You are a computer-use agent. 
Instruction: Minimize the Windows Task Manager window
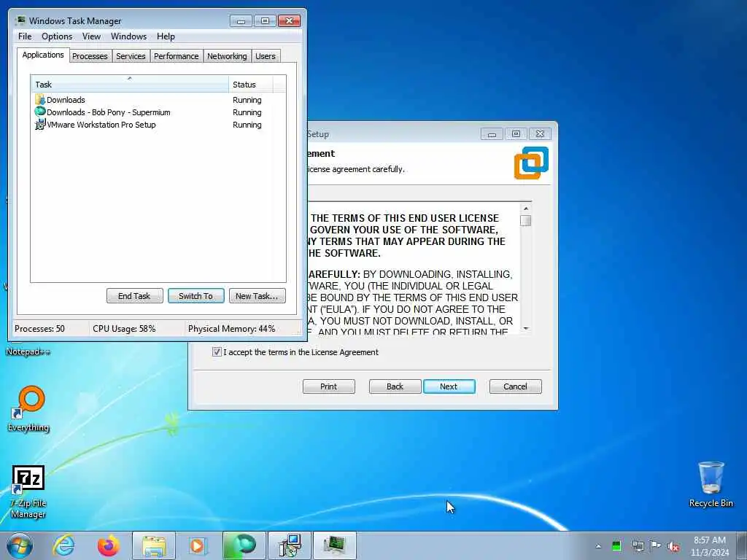click(x=241, y=21)
